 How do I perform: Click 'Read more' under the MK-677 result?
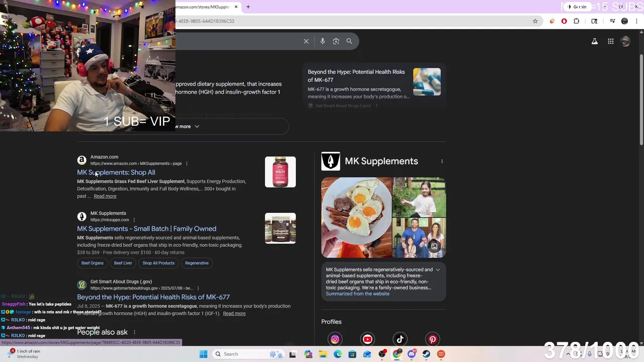pos(234,313)
